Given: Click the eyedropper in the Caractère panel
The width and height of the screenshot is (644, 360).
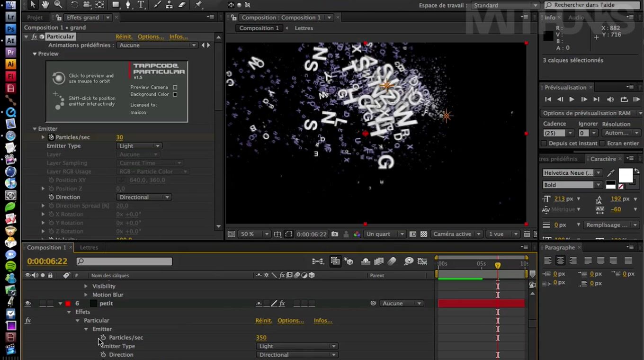Looking at the screenshot, I should pos(611,173).
